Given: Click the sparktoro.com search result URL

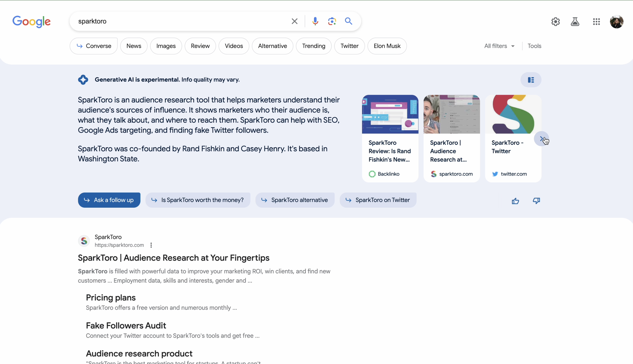Looking at the screenshot, I should point(120,245).
